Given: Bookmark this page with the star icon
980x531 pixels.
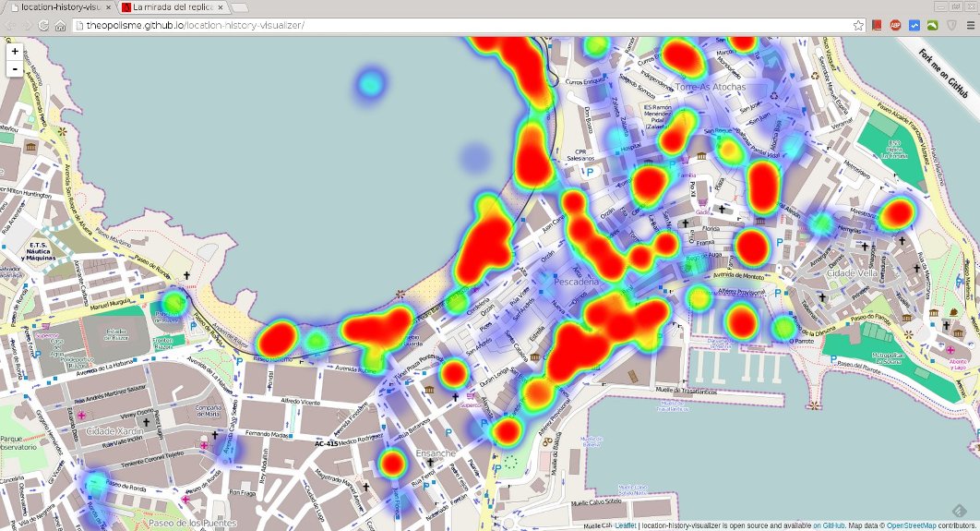Looking at the screenshot, I should tap(858, 25).
